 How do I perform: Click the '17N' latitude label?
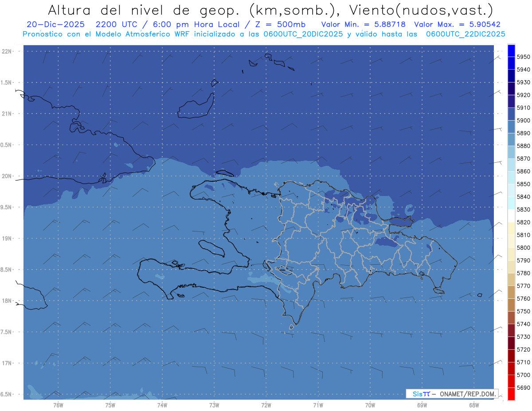tap(7, 363)
